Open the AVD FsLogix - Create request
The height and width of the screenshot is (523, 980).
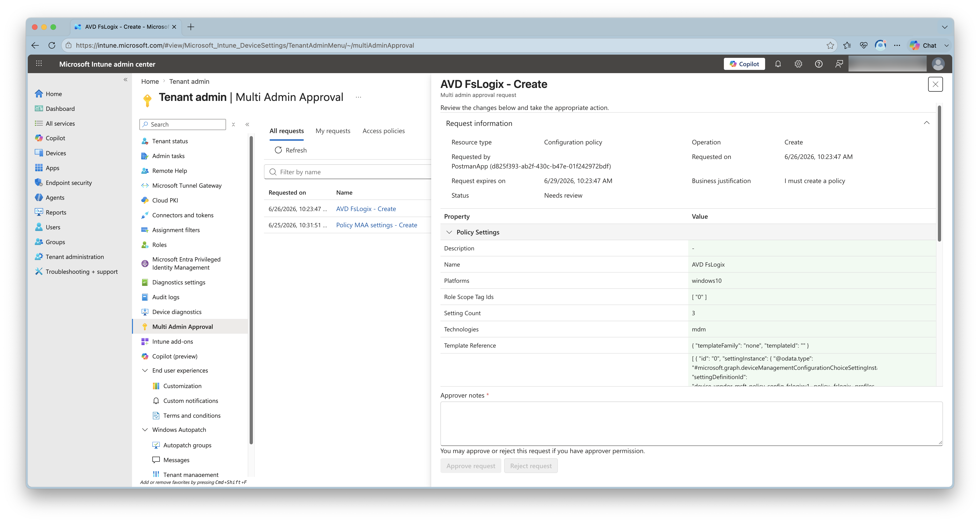tap(366, 209)
